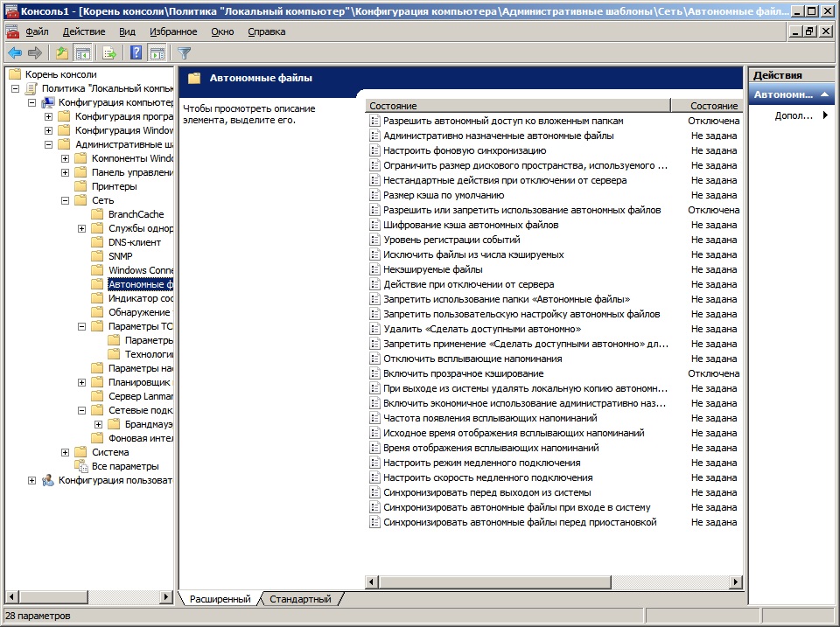Viewport: 840px width, 627px height.
Task: Click the Конфигурация пользователя user icon
Action: pos(47,480)
